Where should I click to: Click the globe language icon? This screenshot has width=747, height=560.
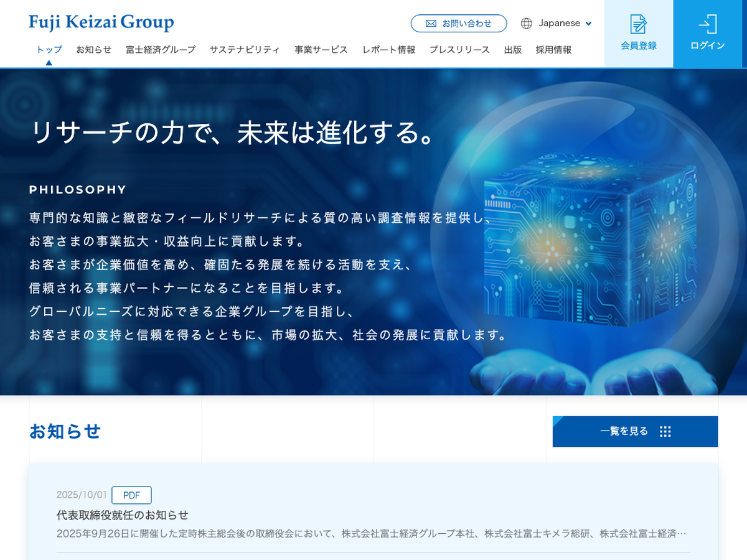[x=527, y=24]
